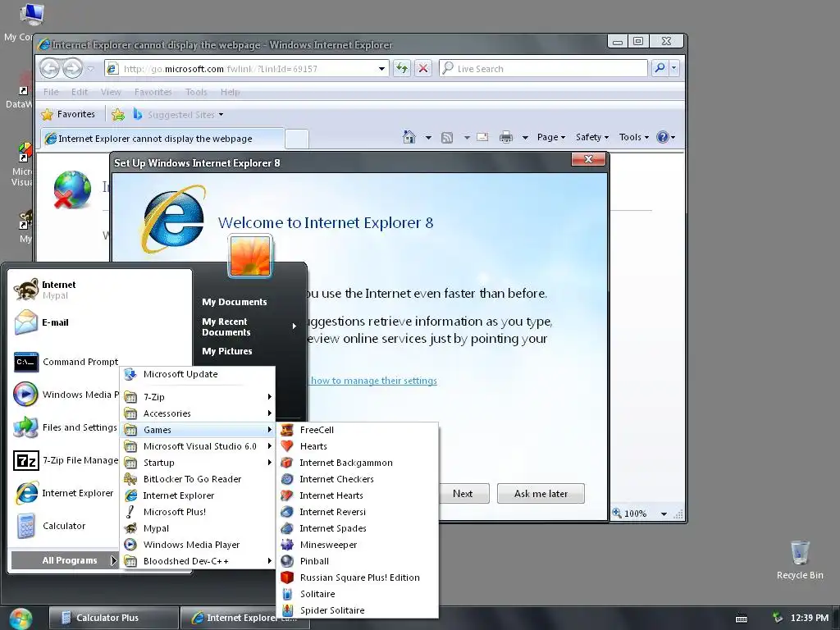Expand the Bloodshed Dev-C++ folder
840x630 pixels.
point(197,561)
